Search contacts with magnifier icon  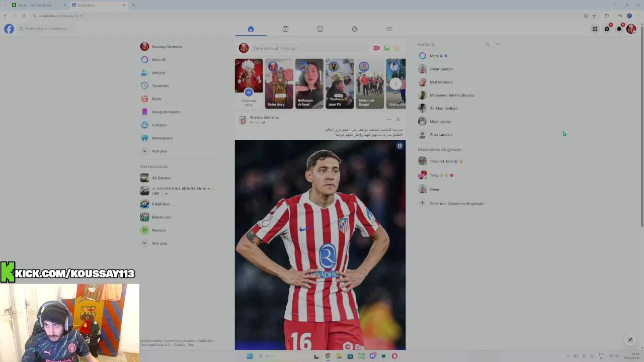point(487,45)
